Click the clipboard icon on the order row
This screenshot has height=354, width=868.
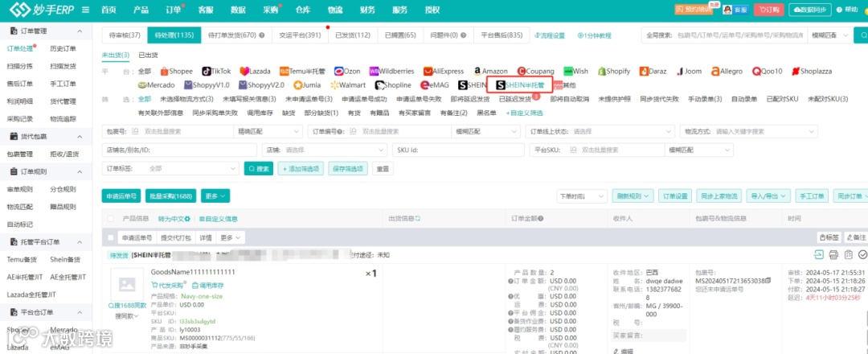point(848,254)
